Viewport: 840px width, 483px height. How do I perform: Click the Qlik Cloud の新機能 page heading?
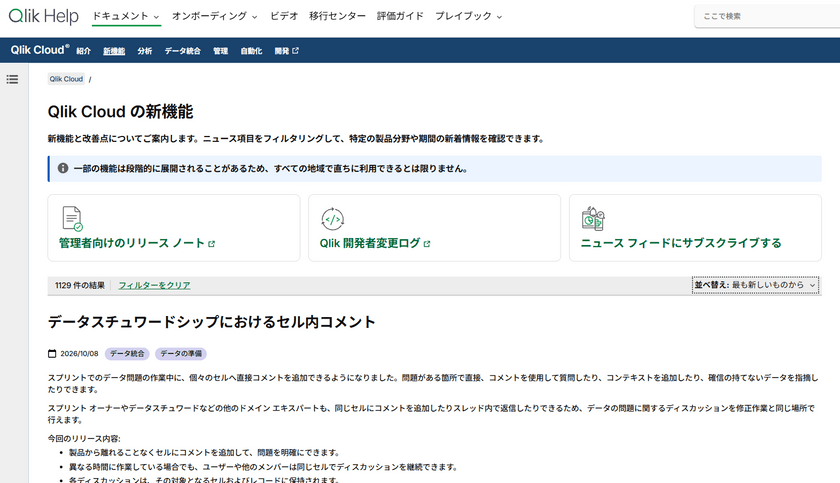121,111
